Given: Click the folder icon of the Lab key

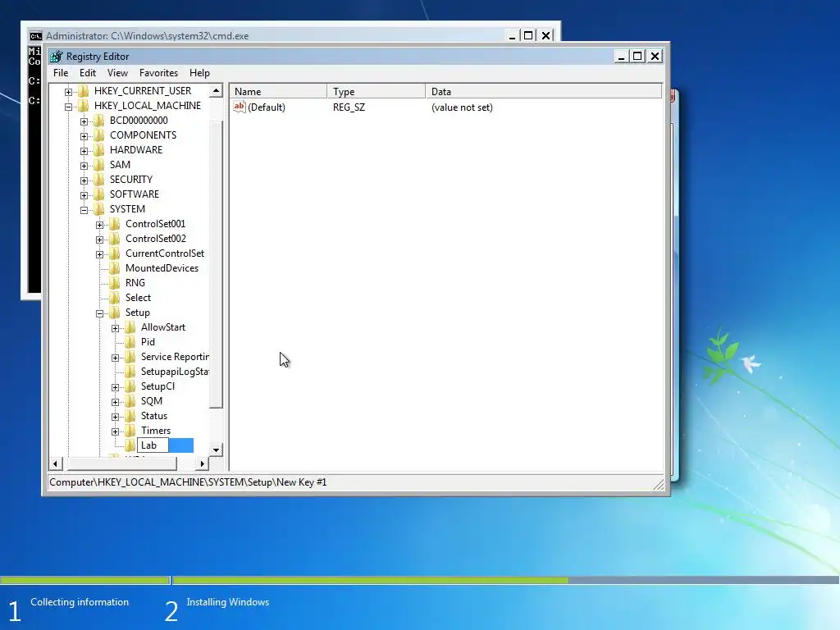Looking at the screenshot, I should coord(130,445).
